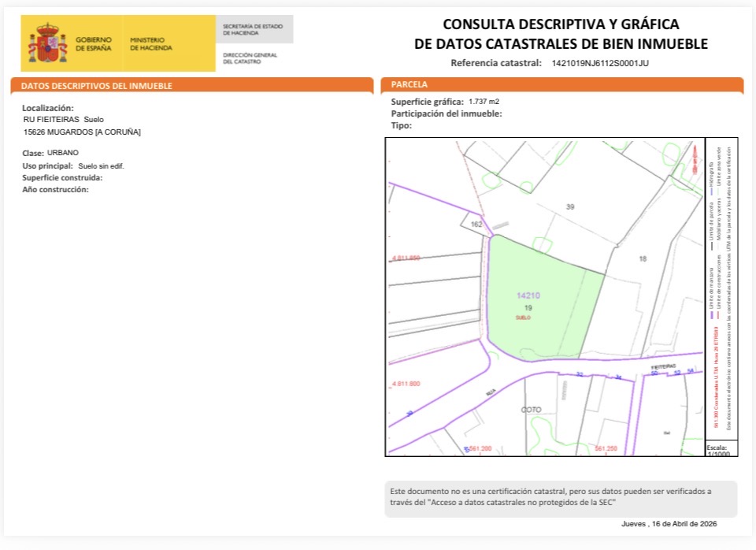
Task: Click the COTO label on the map
Action: point(532,411)
